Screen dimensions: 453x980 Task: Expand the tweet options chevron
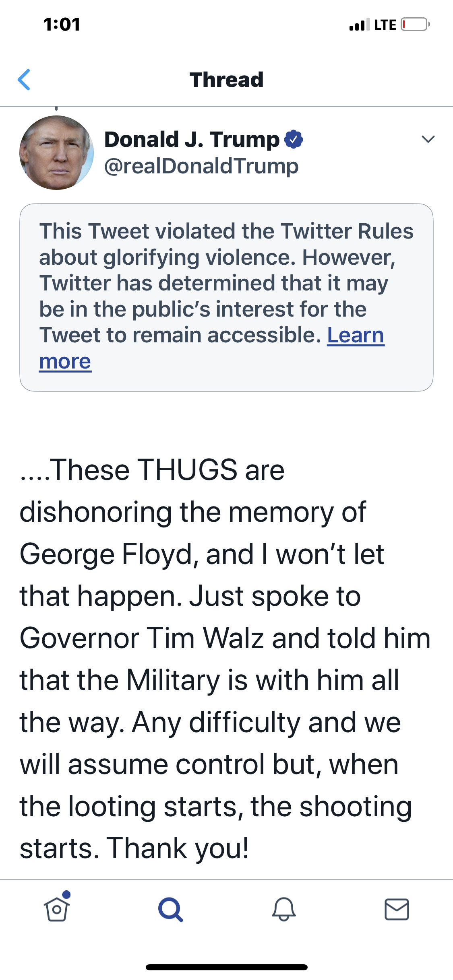click(428, 139)
